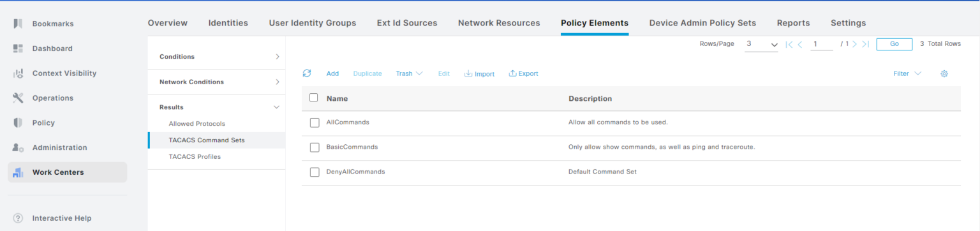Viewport: 980px width, 231px height.
Task: Select the Policy Elements tab
Action: pos(595,23)
